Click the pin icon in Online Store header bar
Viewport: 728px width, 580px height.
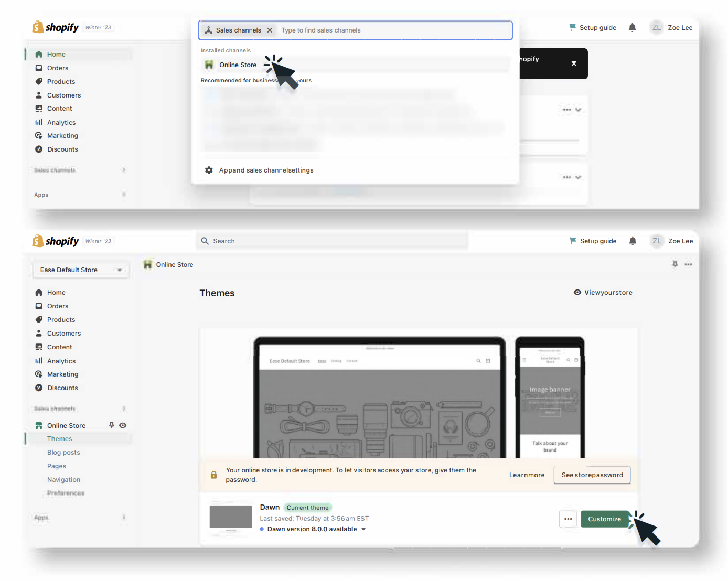(675, 264)
